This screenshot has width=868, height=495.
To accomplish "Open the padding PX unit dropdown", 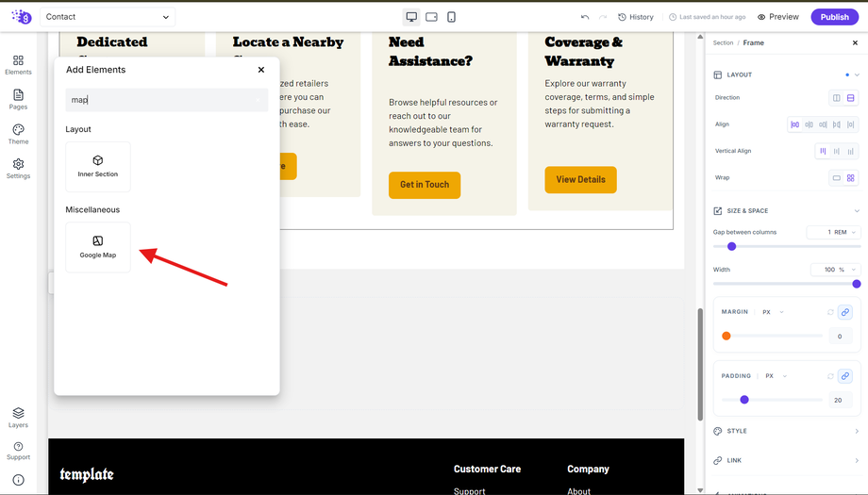I will 776,376.
